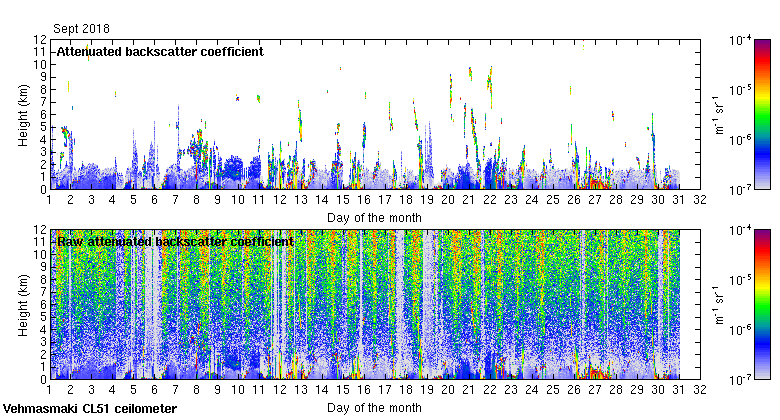Click the 'Vehmasmaki CL51 ceilometer' station label

(x=90, y=409)
